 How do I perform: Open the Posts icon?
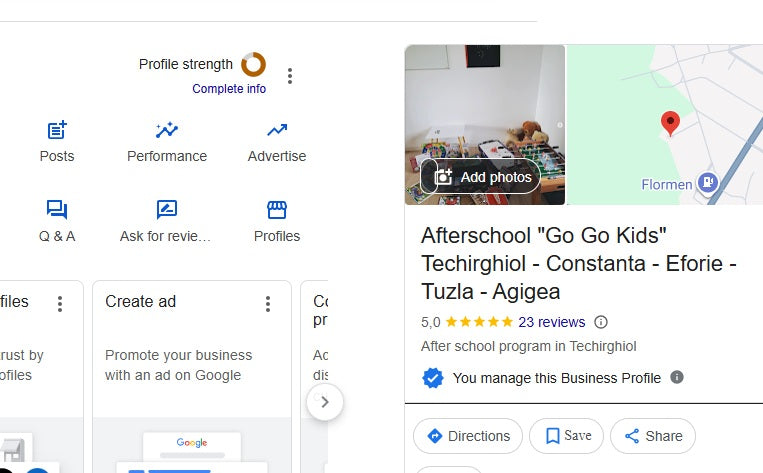[57, 130]
